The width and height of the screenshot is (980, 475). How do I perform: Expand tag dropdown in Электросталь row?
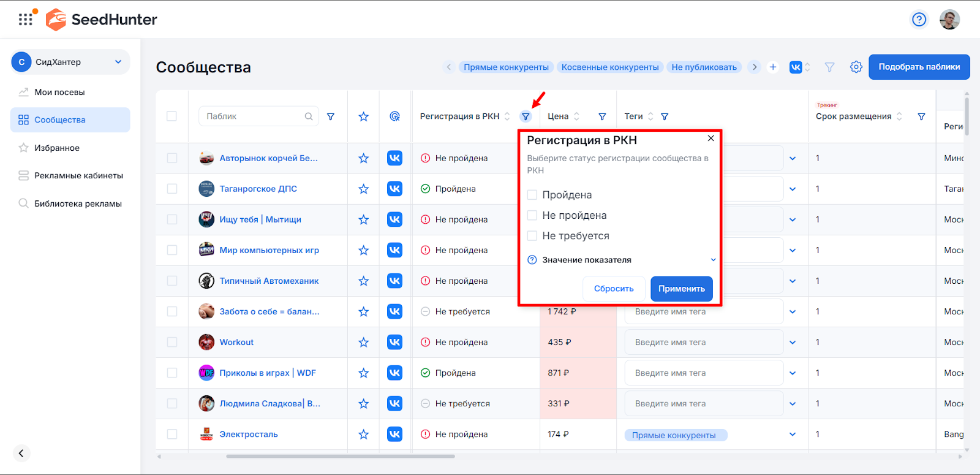(x=793, y=435)
